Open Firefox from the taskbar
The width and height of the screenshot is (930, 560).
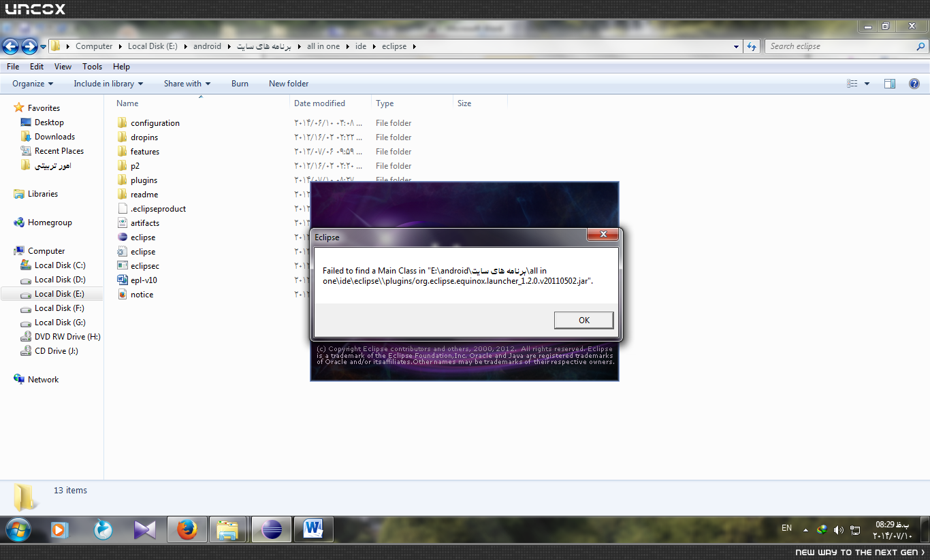point(187,529)
